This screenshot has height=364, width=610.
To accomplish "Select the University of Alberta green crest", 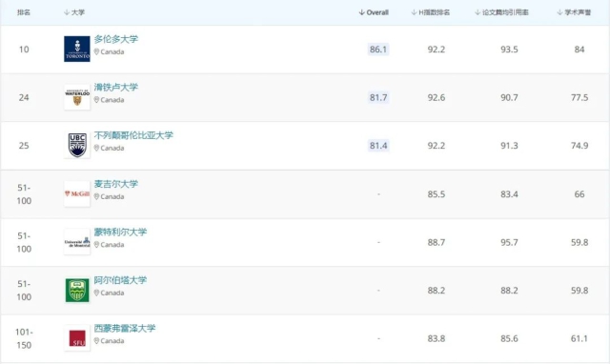I will click(77, 290).
